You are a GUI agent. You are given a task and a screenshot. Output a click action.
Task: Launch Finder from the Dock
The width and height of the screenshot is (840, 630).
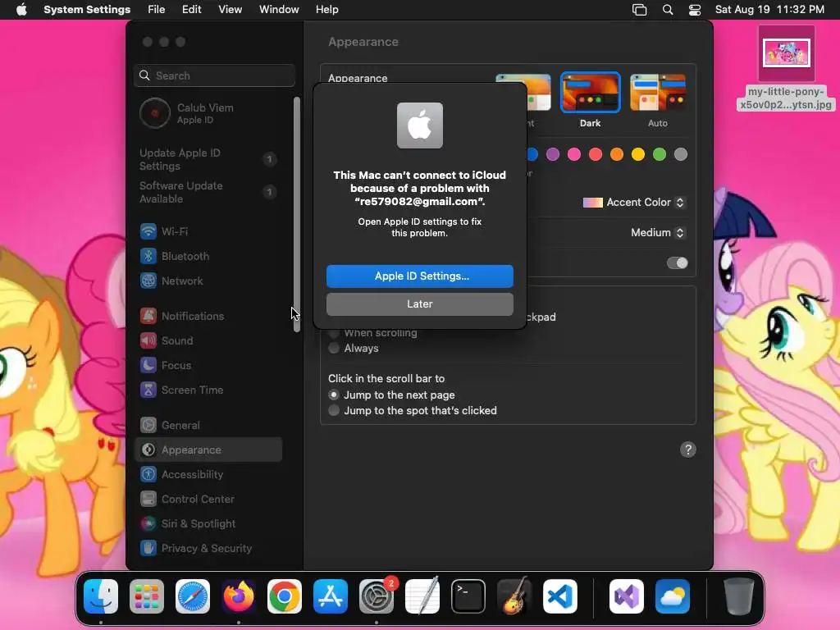coord(101,596)
